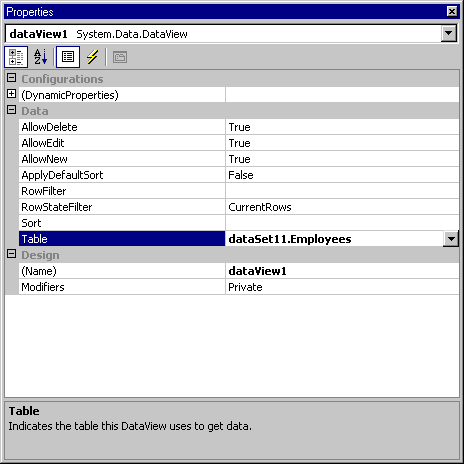Click the empty RowFilter value field
Image resolution: width=464 pixels, height=464 pixels.
tap(342, 191)
